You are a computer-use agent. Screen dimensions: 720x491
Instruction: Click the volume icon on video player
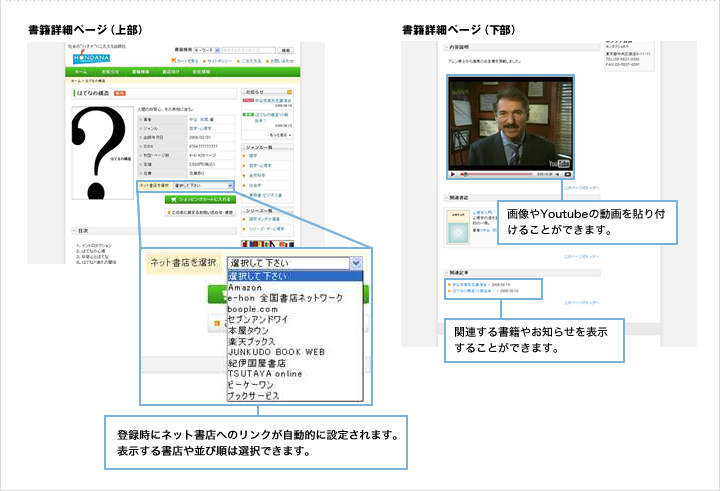[x=557, y=175]
